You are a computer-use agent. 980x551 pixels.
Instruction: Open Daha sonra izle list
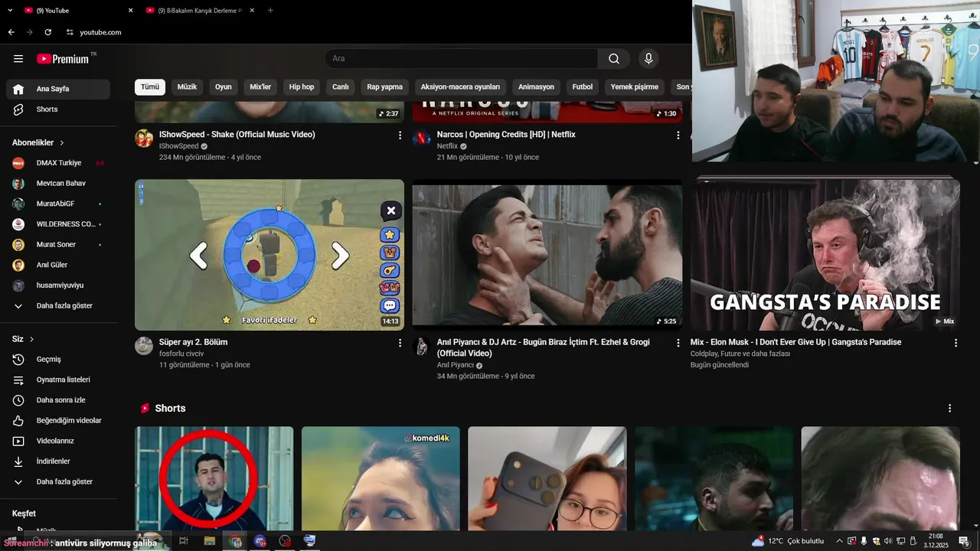point(58,400)
